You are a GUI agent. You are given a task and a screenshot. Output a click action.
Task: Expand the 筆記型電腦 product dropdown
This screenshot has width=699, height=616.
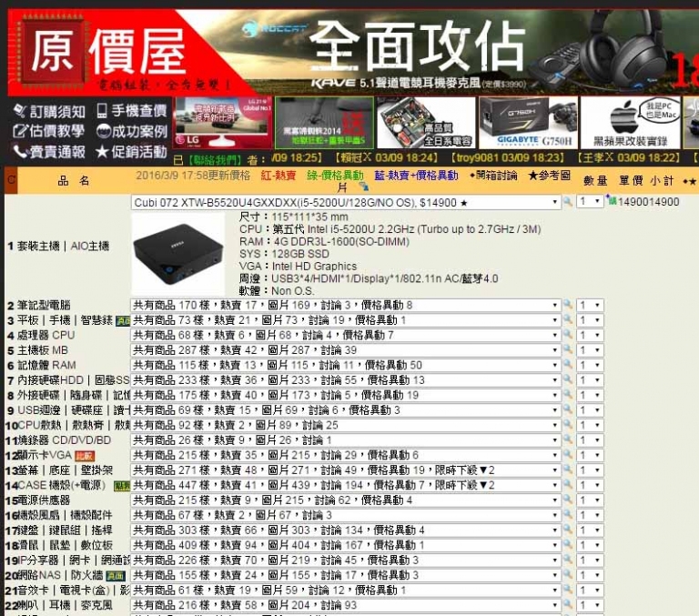346,306
